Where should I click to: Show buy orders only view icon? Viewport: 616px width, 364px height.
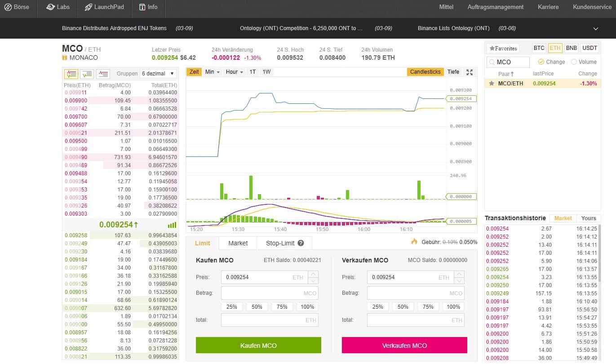point(87,74)
